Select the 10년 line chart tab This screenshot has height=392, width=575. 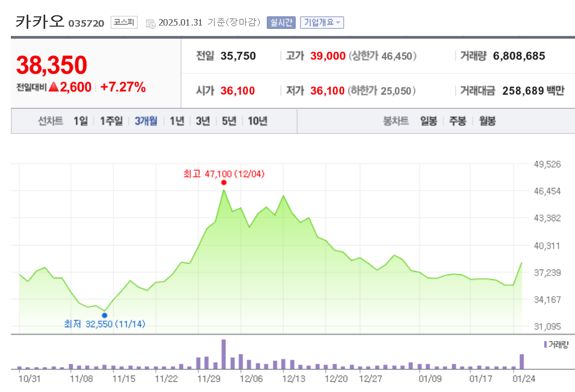click(258, 121)
